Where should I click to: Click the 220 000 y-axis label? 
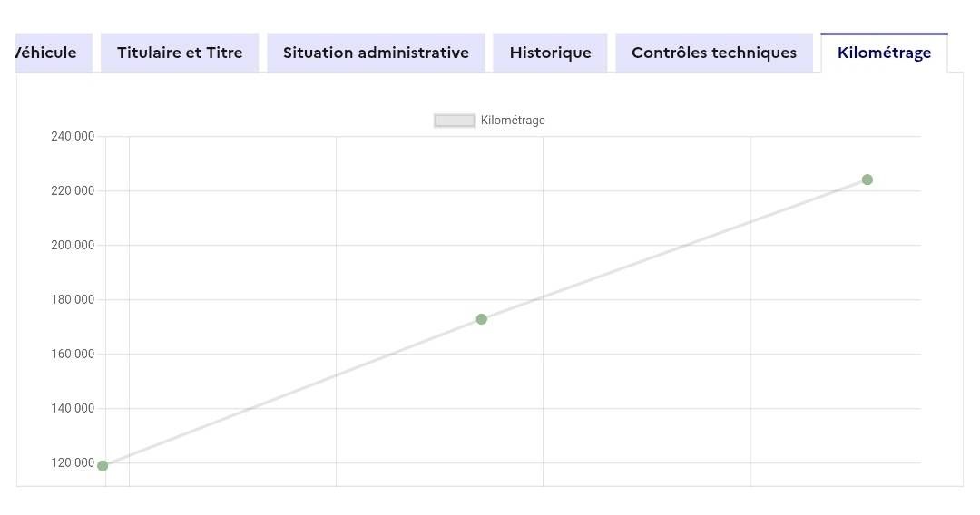point(73,191)
